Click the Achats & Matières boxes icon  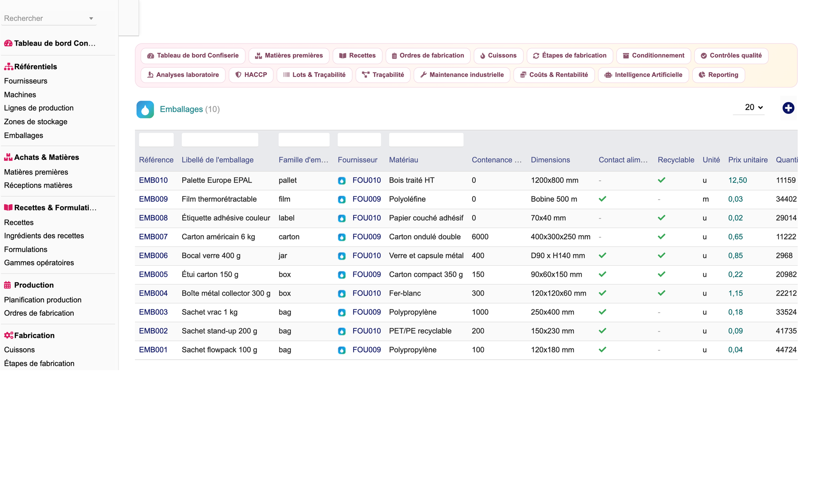tap(8, 157)
